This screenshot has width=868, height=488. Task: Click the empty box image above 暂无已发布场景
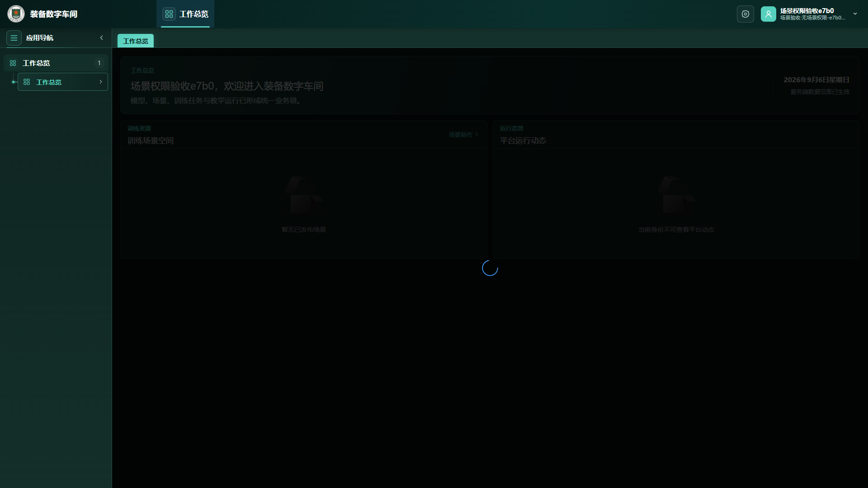click(304, 195)
